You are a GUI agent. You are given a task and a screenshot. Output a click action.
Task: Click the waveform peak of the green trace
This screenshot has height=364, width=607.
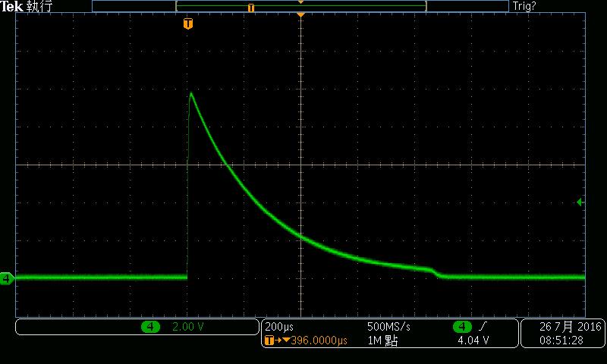click(191, 93)
